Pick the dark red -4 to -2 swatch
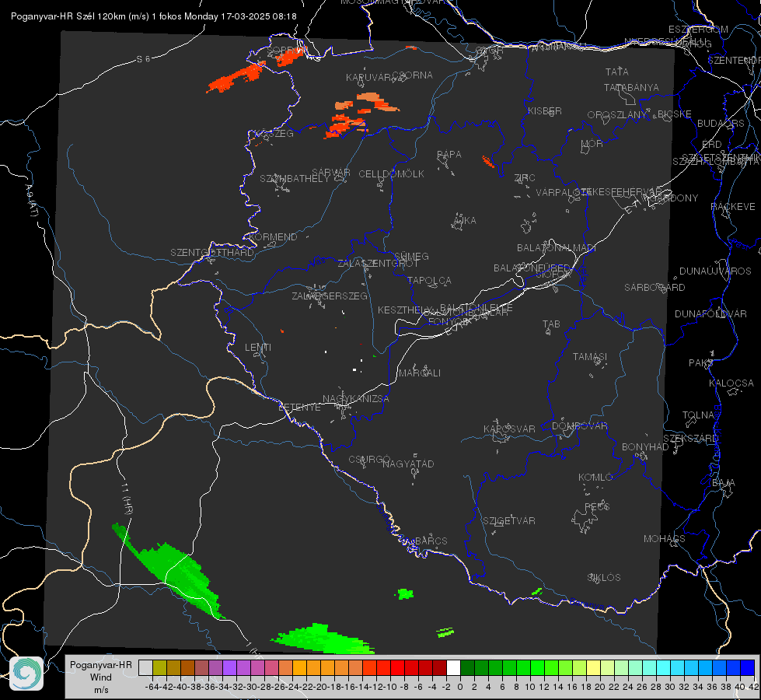The height and width of the screenshot is (700, 761). click(439, 667)
